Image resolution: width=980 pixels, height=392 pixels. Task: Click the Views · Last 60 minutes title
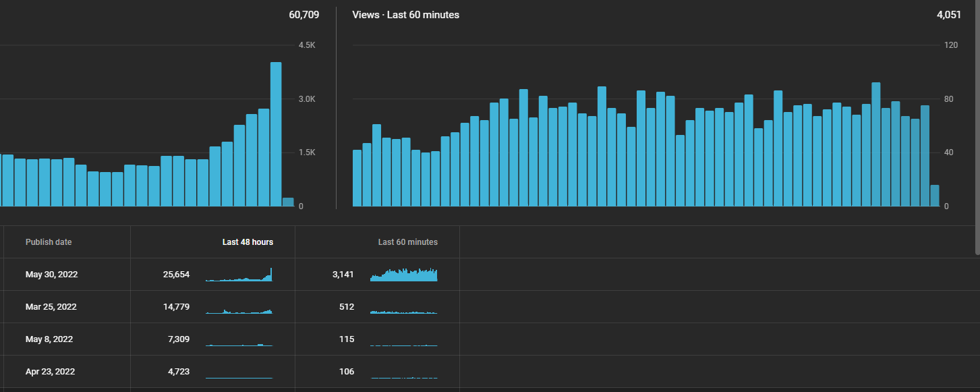pyautogui.click(x=405, y=15)
